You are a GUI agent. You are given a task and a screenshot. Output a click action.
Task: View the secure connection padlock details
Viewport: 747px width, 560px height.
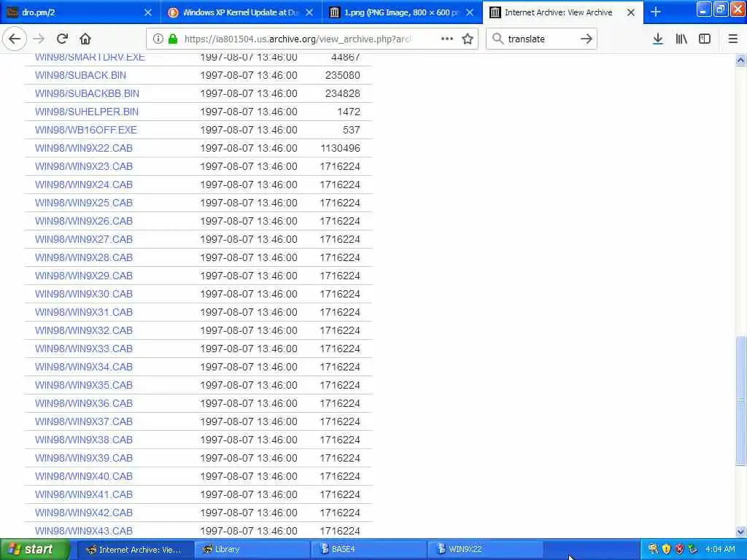pos(173,39)
